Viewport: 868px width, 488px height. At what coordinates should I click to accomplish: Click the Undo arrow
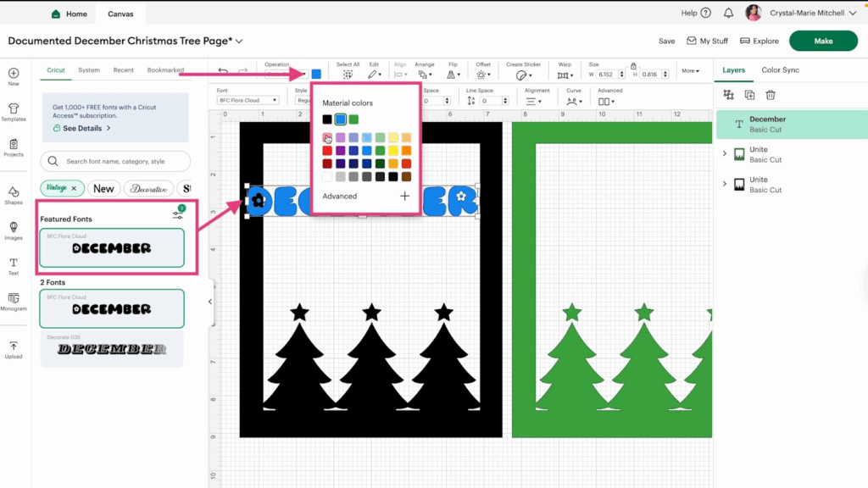pos(223,71)
